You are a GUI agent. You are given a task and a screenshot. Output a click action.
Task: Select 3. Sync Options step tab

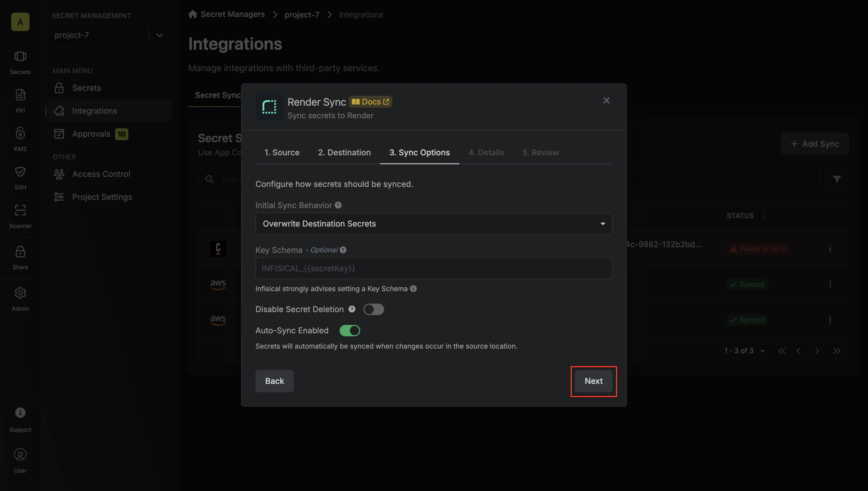coord(419,153)
